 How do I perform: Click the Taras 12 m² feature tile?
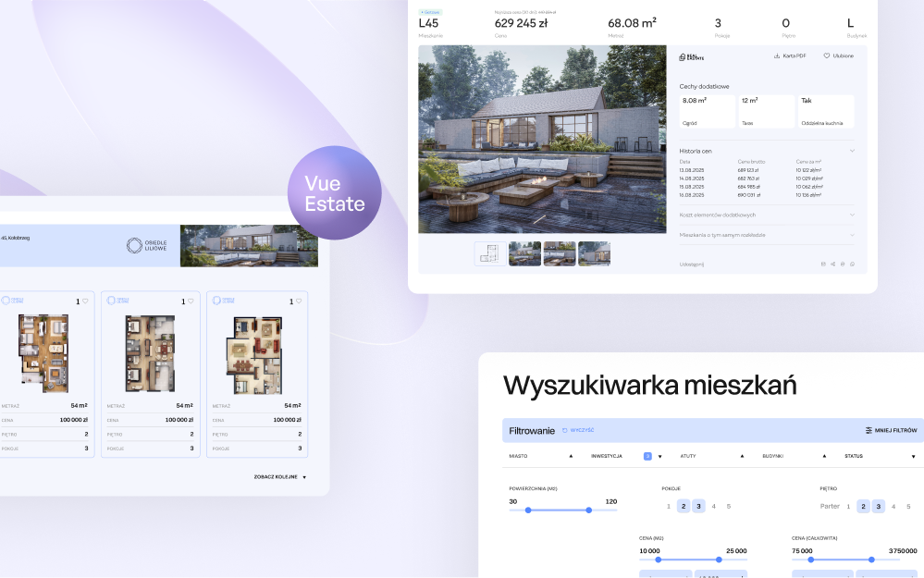[x=767, y=111]
